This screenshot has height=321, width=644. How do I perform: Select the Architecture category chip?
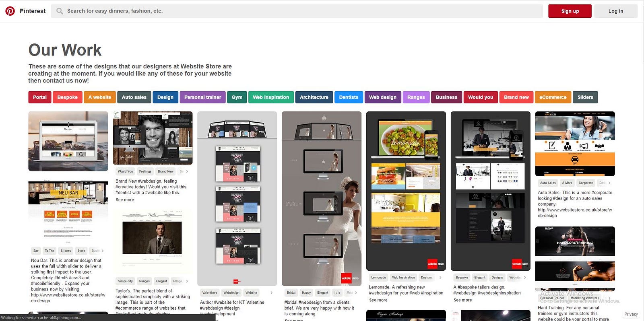314,97
